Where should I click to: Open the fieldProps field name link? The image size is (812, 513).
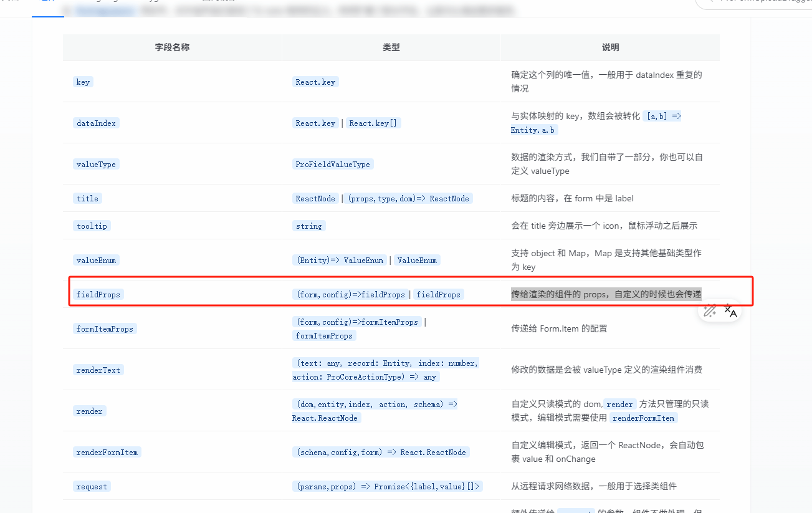pos(98,294)
